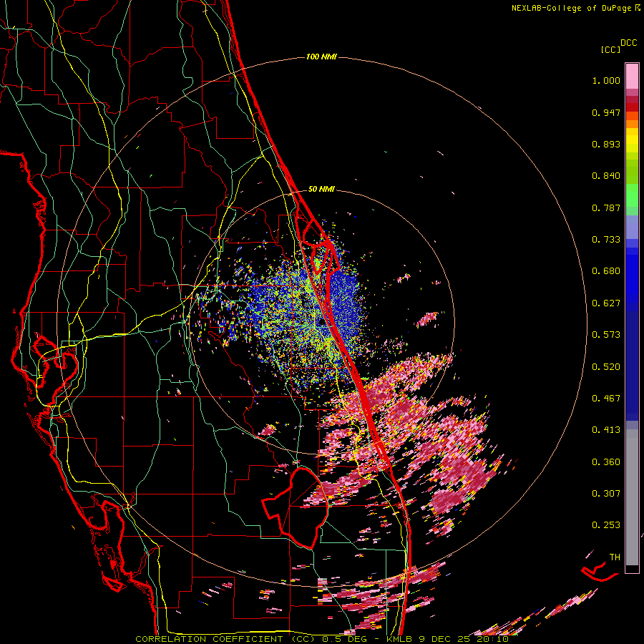The height and width of the screenshot is (644, 644).
Task: Click the 50 NMI range ring label
Action: pyautogui.click(x=321, y=189)
